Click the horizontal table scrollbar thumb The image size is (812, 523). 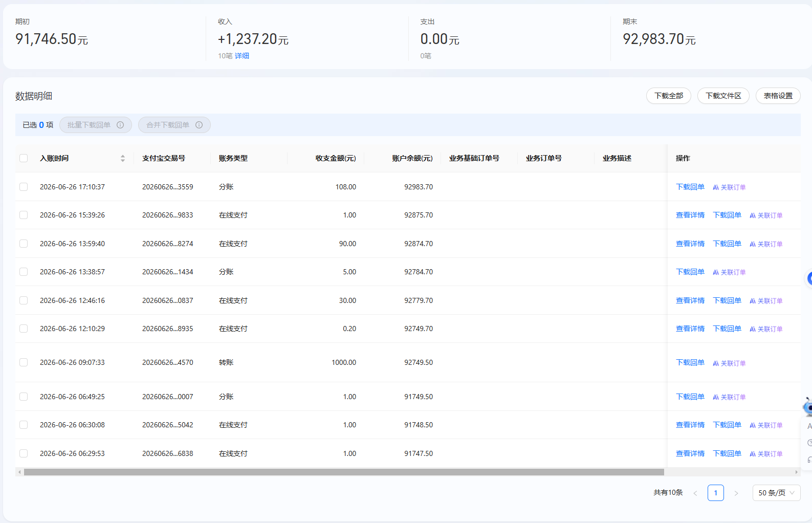[344, 472]
